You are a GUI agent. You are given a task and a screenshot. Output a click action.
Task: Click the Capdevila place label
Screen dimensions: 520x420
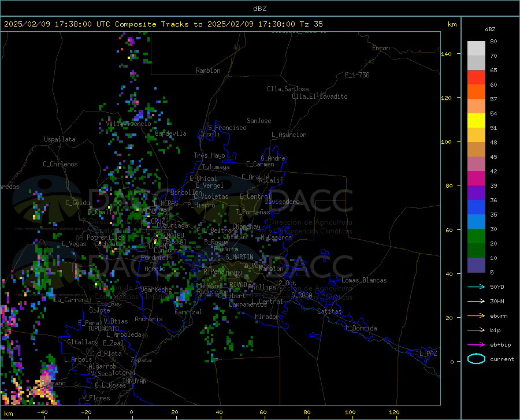click(x=170, y=133)
